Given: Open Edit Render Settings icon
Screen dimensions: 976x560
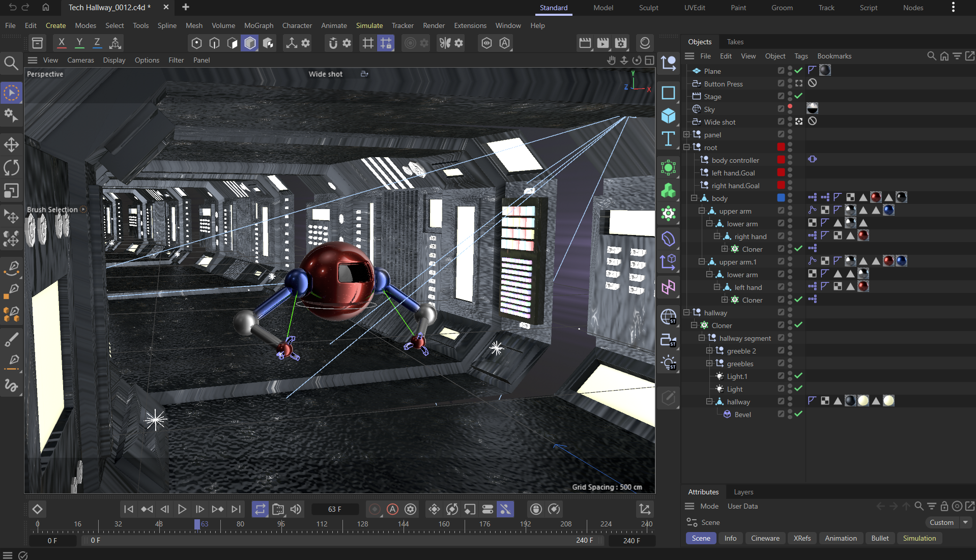Looking at the screenshot, I should [621, 43].
